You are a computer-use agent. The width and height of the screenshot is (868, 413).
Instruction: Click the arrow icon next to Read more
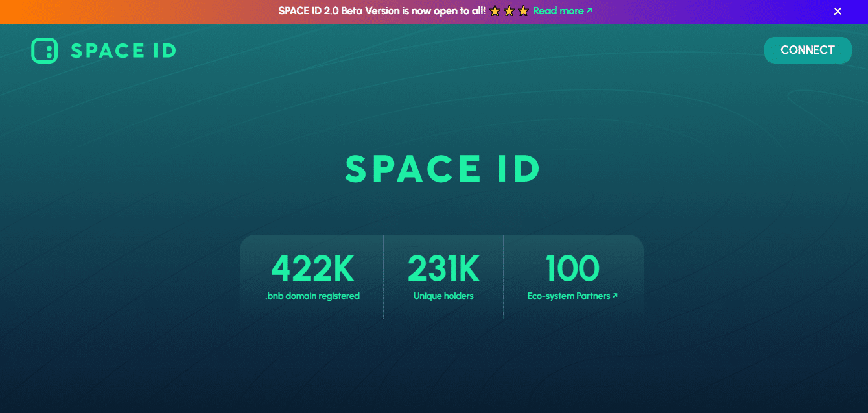pyautogui.click(x=589, y=10)
